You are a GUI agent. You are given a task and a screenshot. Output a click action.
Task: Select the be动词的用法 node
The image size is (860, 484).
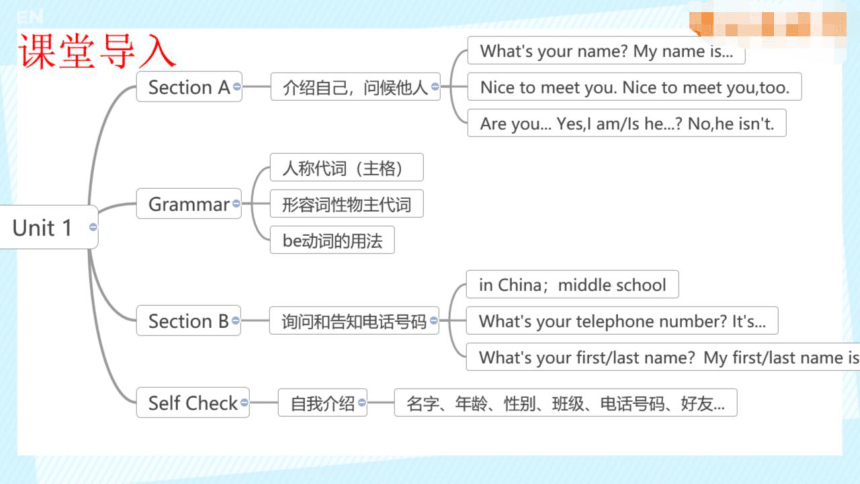(332, 240)
